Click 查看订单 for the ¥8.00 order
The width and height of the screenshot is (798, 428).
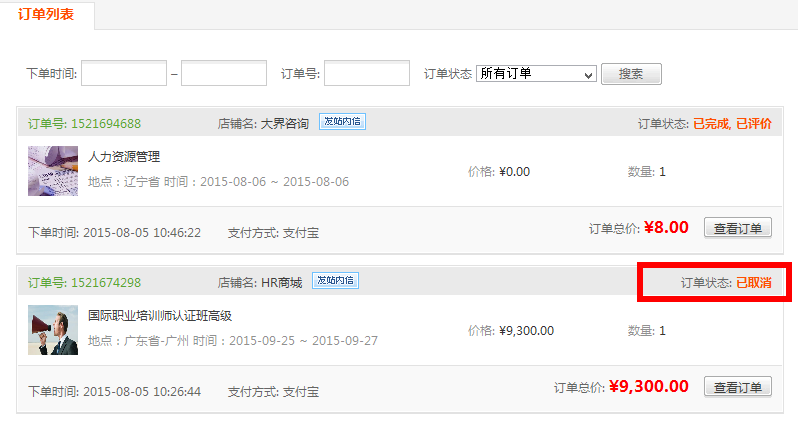point(738,228)
